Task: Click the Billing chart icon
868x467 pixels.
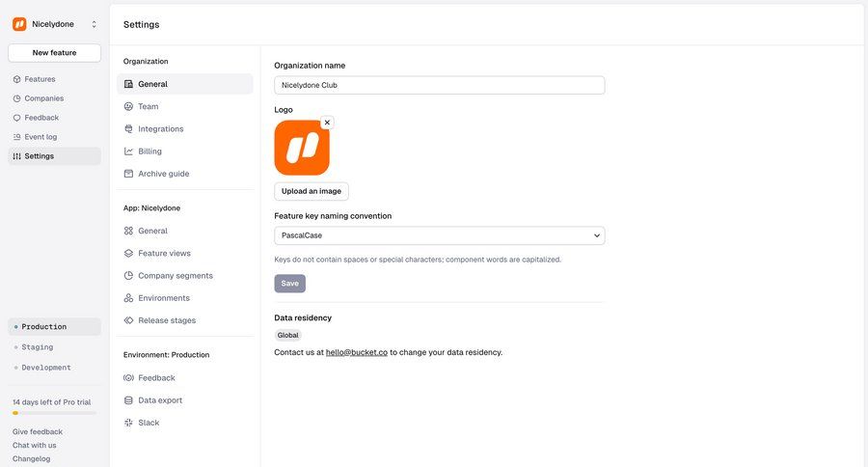Action: (x=128, y=151)
